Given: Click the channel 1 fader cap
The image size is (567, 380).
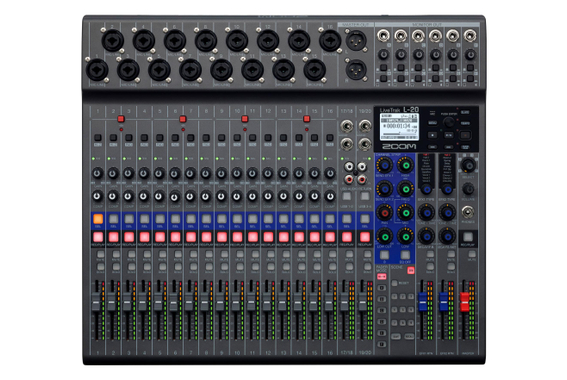Looking at the screenshot, I should click(x=96, y=303).
